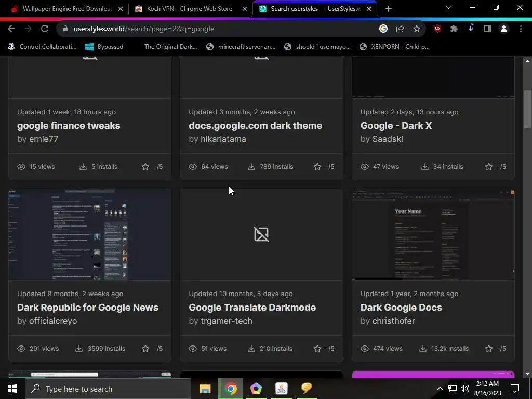Toggle the Chrome side panel
This screenshot has height=399, width=532.
point(487,29)
